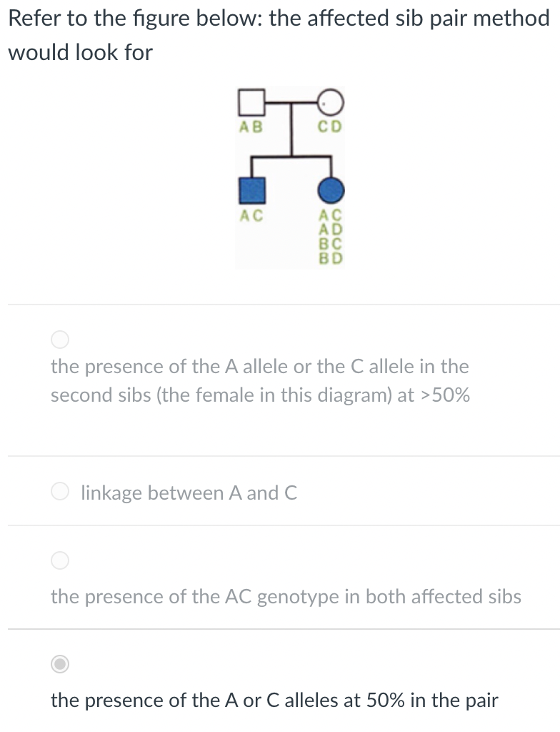Viewport: 560px width, 732px height.
Task: Click the AB genotype label under the father
Action: coord(250,127)
